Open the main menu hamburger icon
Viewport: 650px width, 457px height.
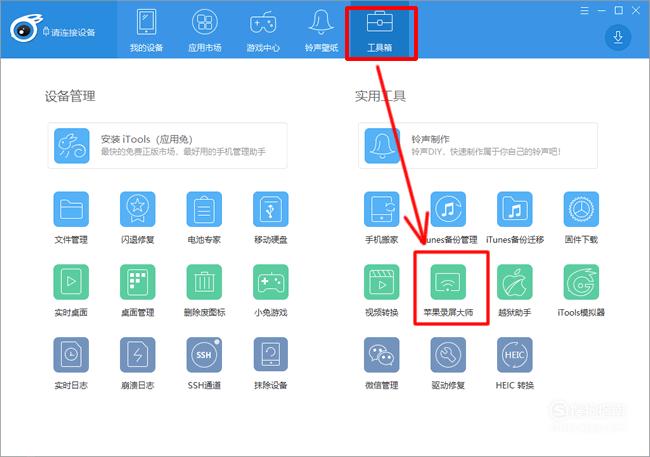585,10
